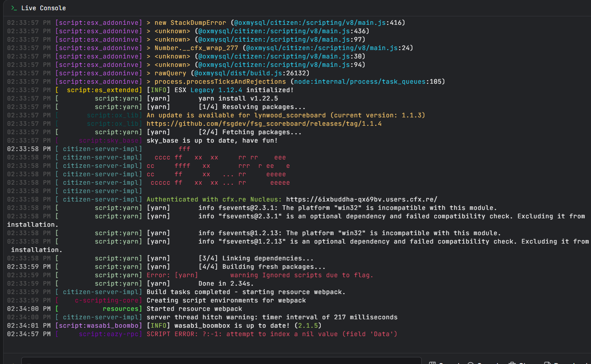Click the circular icon next to Search
Screen dimensions: 591x364
pyautogui.click(x=470, y=363)
